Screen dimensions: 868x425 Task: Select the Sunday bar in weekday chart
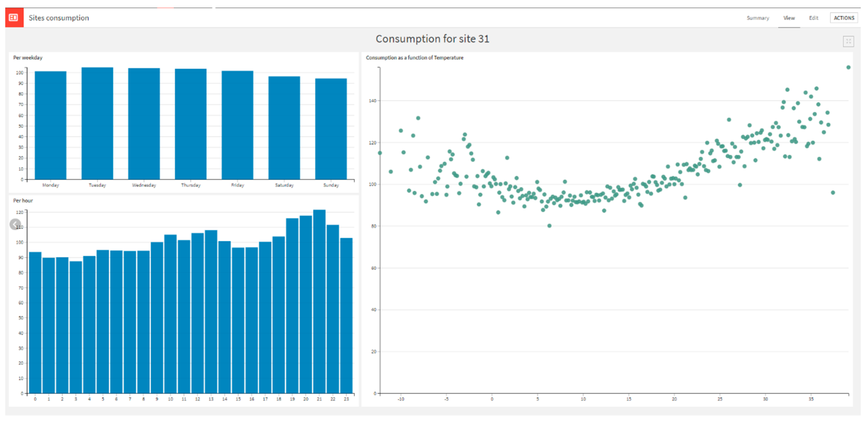331,129
